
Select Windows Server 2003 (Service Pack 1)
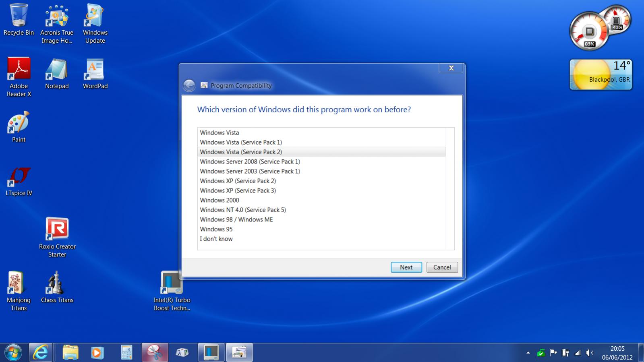point(321,171)
